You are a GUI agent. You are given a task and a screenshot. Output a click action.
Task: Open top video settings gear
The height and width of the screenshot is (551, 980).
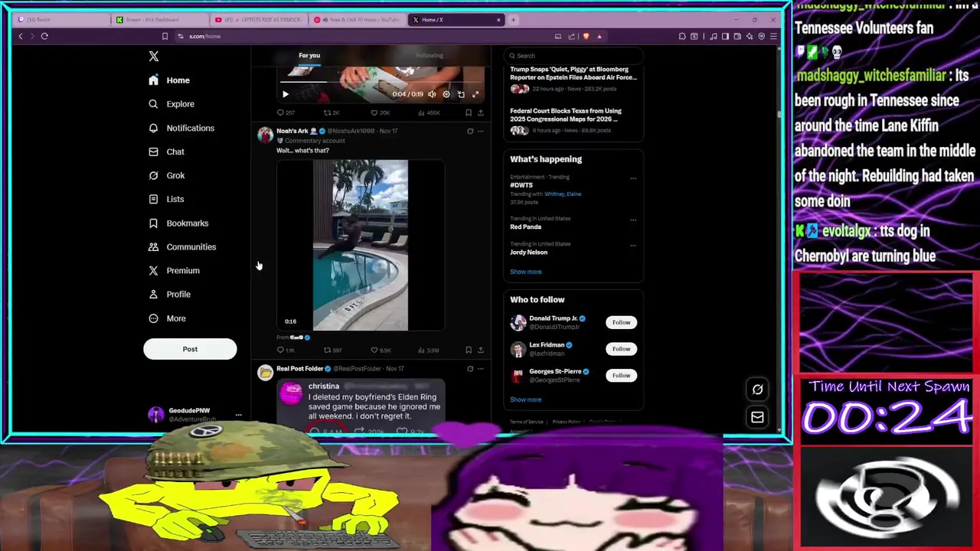click(446, 94)
